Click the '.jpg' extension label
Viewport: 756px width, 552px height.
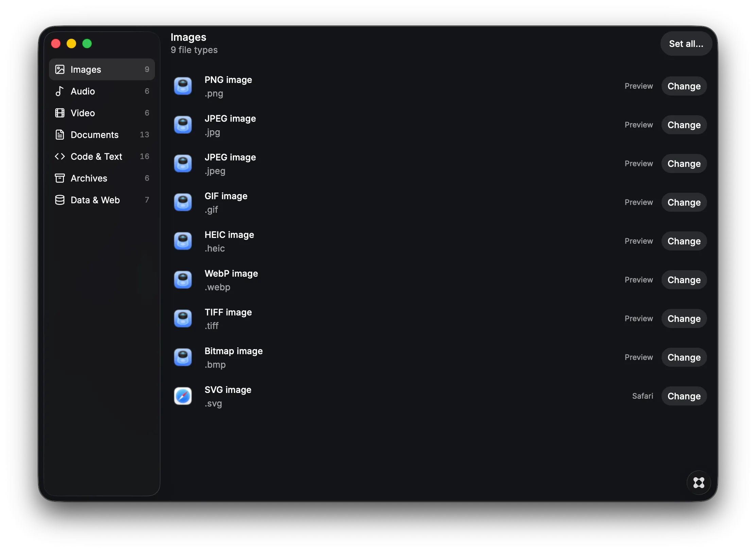(x=212, y=132)
